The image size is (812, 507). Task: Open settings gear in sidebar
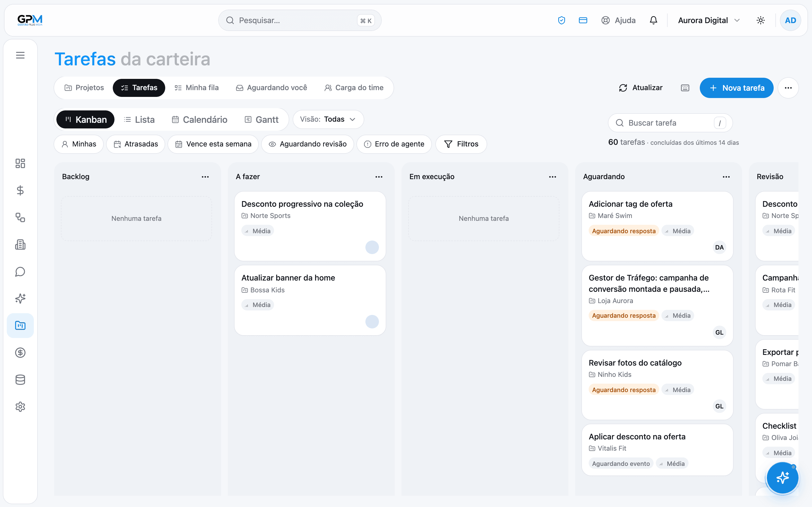20,407
